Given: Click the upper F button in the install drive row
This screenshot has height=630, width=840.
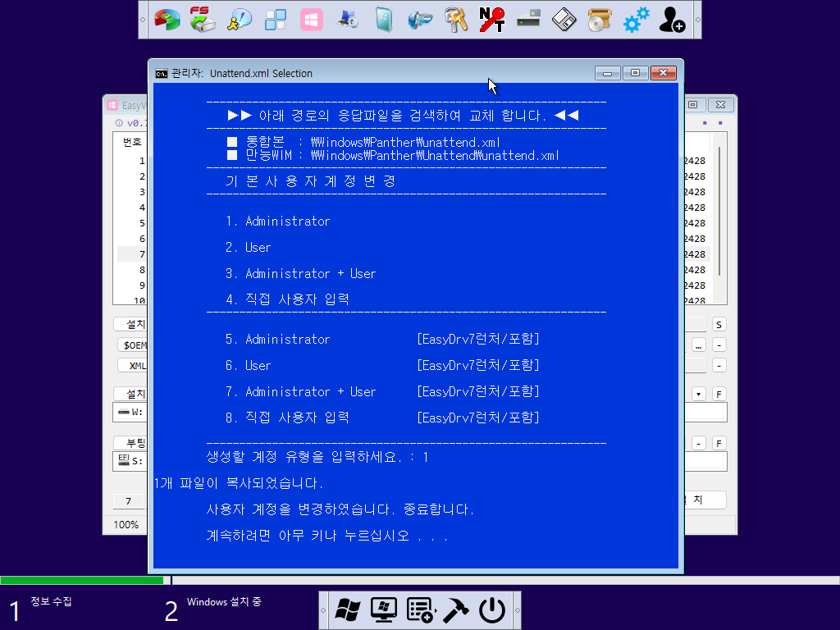Looking at the screenshot, I should pyautogui.click(x=719, y=395).
